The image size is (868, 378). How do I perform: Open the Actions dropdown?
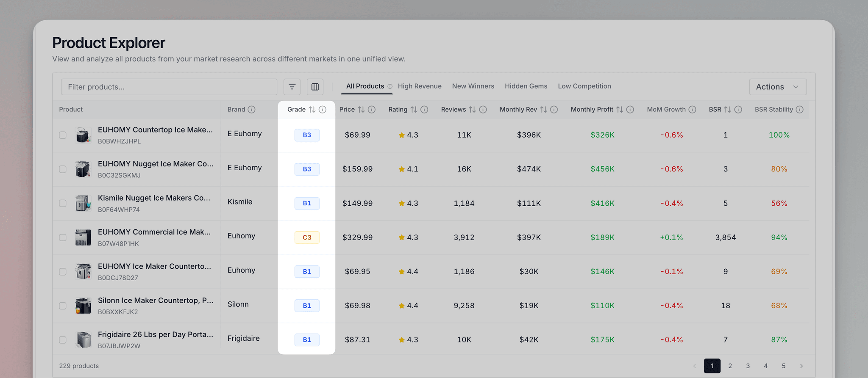pyautogui.click(x=778, y=87)
